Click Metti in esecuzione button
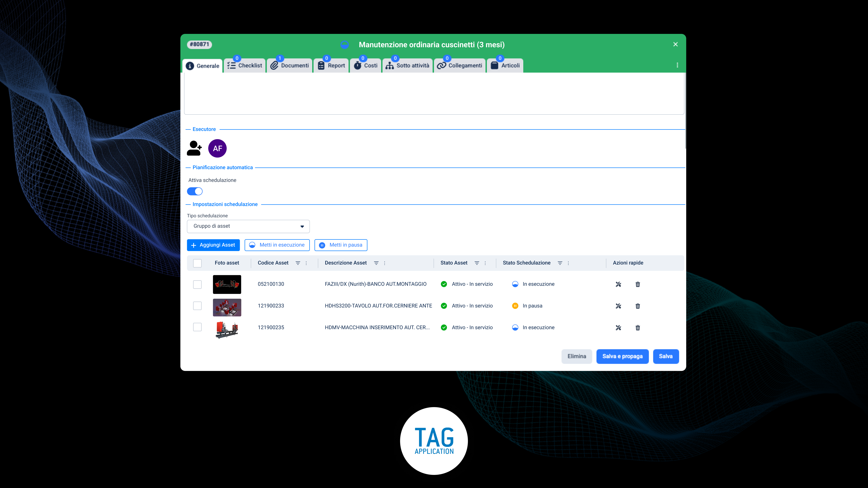Screen dimensions: 868x488 (x=277, y=245)
